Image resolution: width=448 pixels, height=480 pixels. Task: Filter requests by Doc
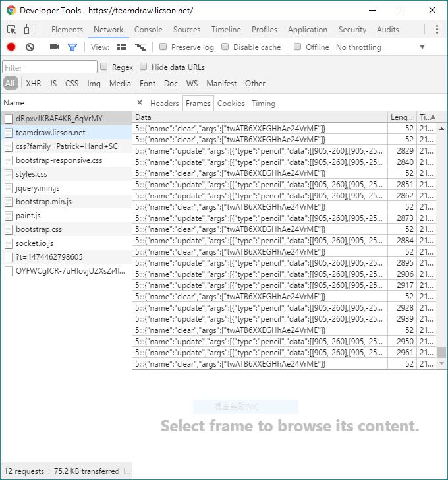171,84
